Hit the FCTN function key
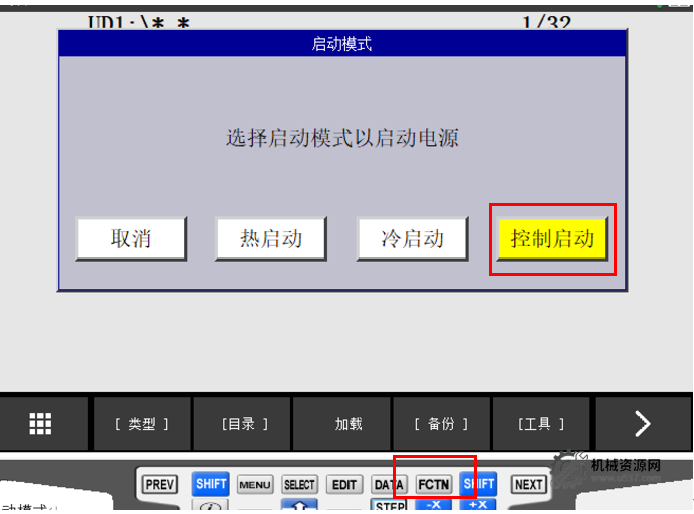694x514 pixels. click(x=434, y=485)
